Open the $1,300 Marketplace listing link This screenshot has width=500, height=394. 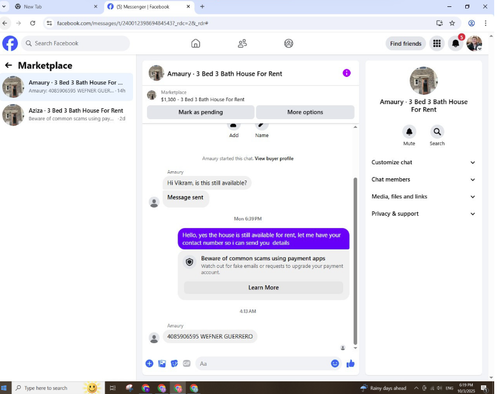pyautogui.click(x=203, y=99)
